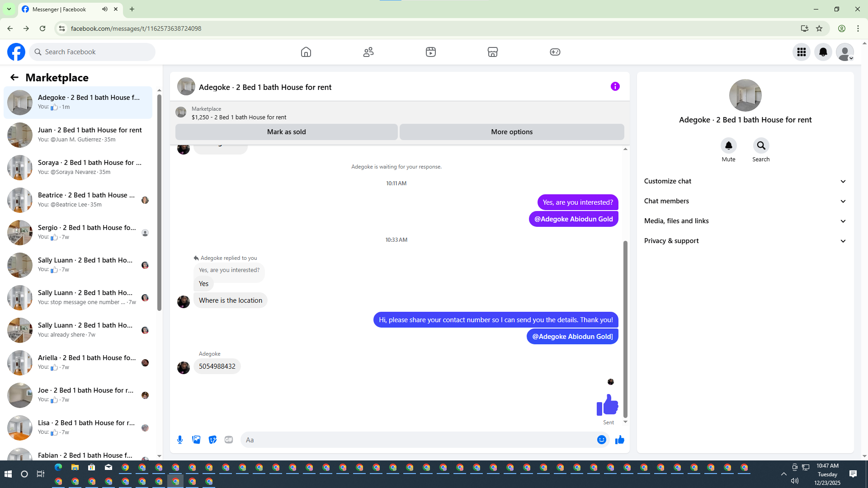Screen dimensions: 868x488
Task: Click the Mark as sold button
Action: [286, 132]
